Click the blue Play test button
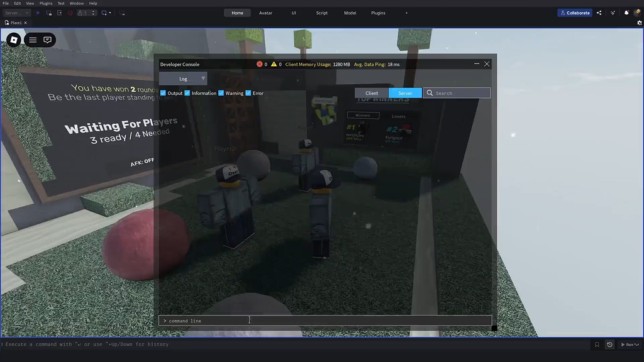The width and height of the screenshot is (644, 362). [38, 13]
